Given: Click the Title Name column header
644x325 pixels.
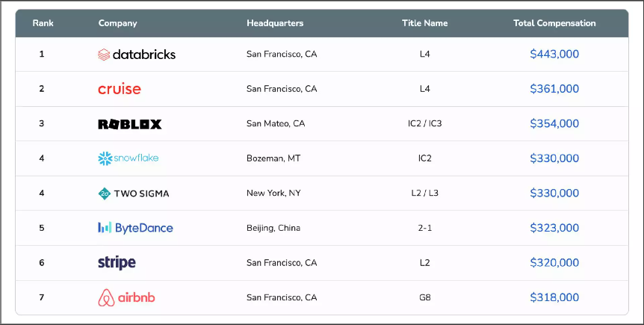Looking at the screenshot, I should click(x=425, y=23).
